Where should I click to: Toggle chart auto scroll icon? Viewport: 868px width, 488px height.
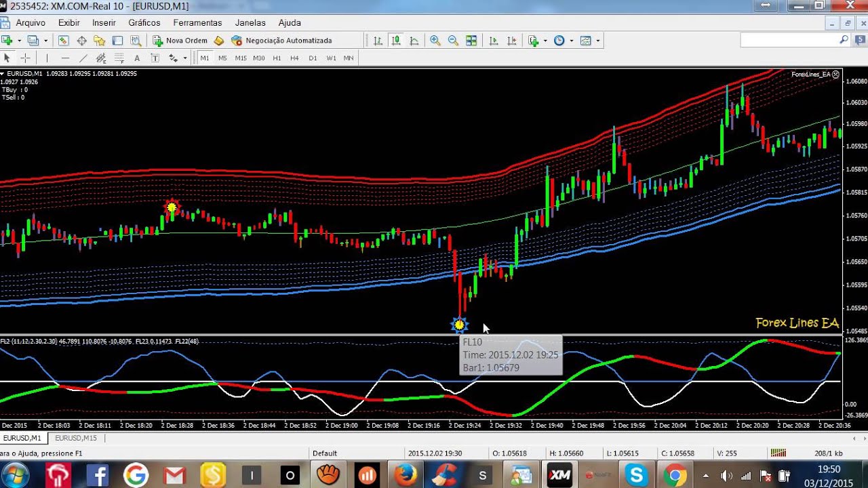click(x=494, y=41)
